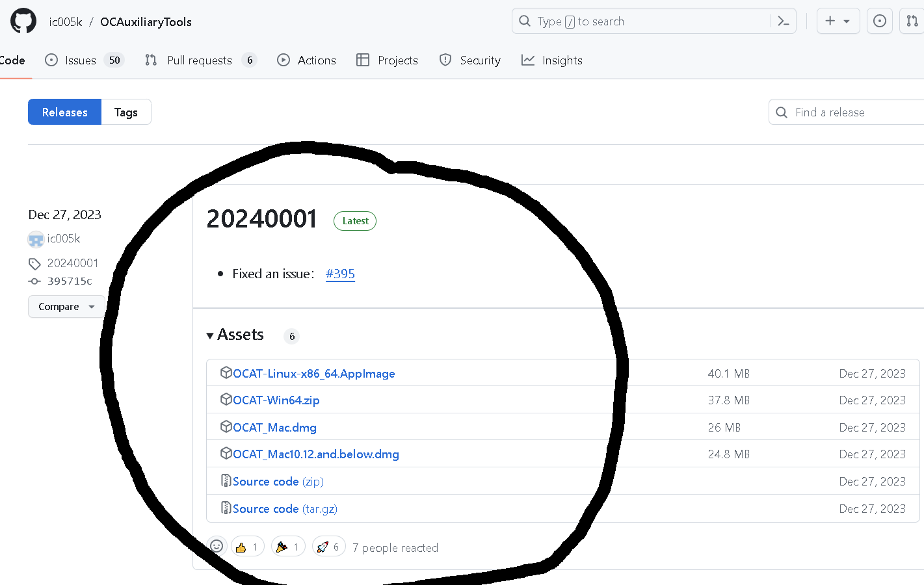This screenshot has width=924, height=585.
Task: Click the 26 MB size value
Action: [x=724, y=428]
